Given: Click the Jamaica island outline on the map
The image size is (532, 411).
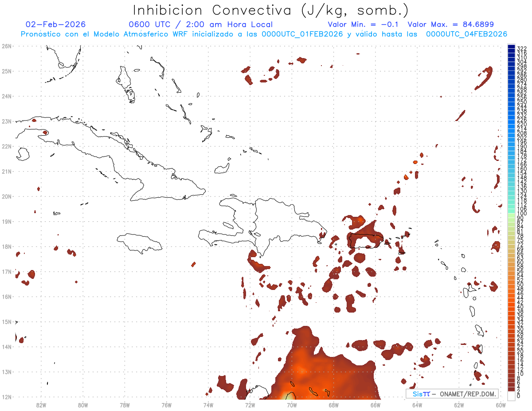Looking at the screenshot, I should pyautogui.click(x=140, y=243).
